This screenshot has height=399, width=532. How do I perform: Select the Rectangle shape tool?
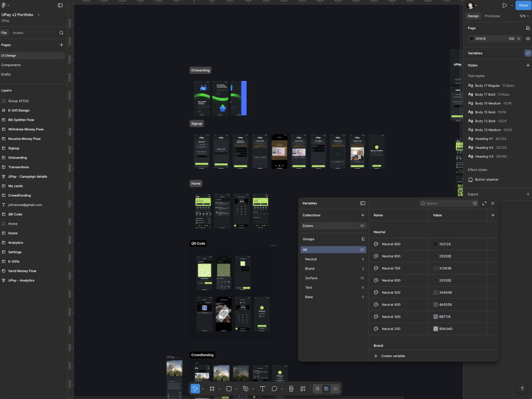[x=229, y=389]
